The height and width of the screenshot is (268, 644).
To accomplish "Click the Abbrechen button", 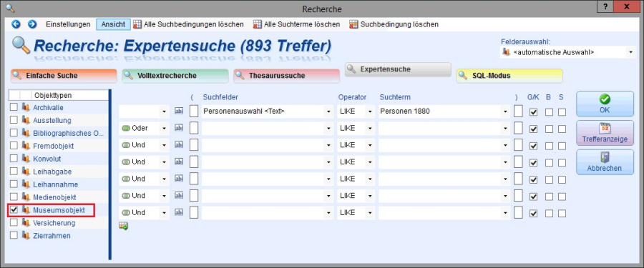I will point(605,162).
